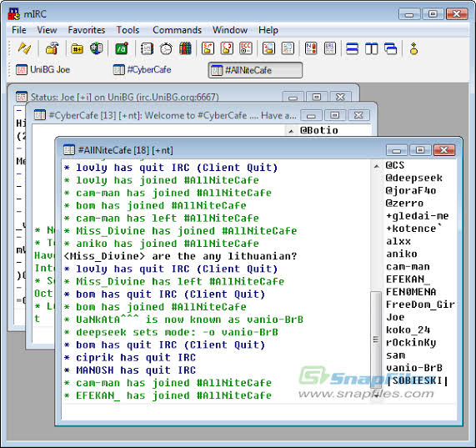Open the Window menu
This screenshot has width=476, height=448.
[x=230, y=30]
